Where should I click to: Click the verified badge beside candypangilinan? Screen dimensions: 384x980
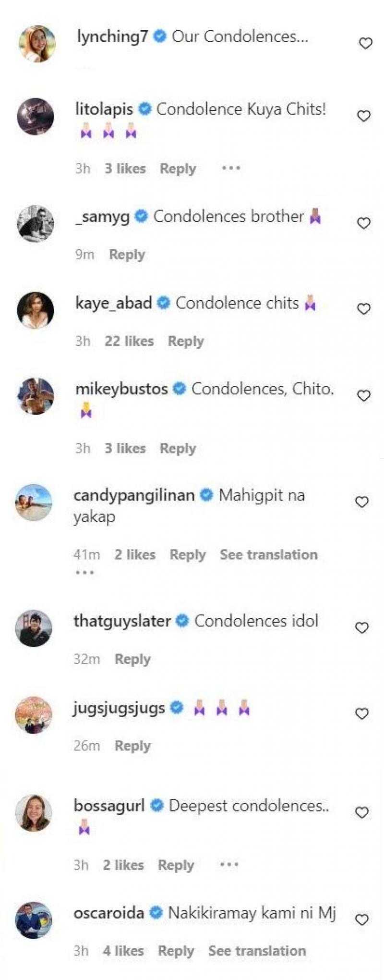[x=206, y=495]
